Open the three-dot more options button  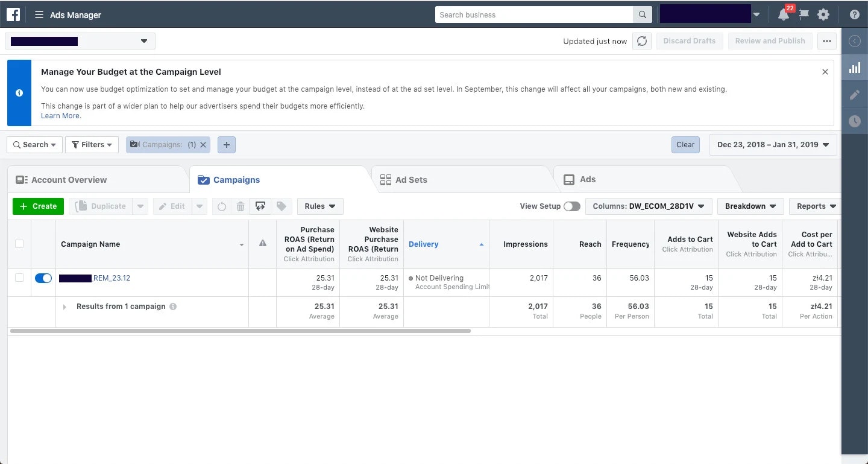[827, 41]
